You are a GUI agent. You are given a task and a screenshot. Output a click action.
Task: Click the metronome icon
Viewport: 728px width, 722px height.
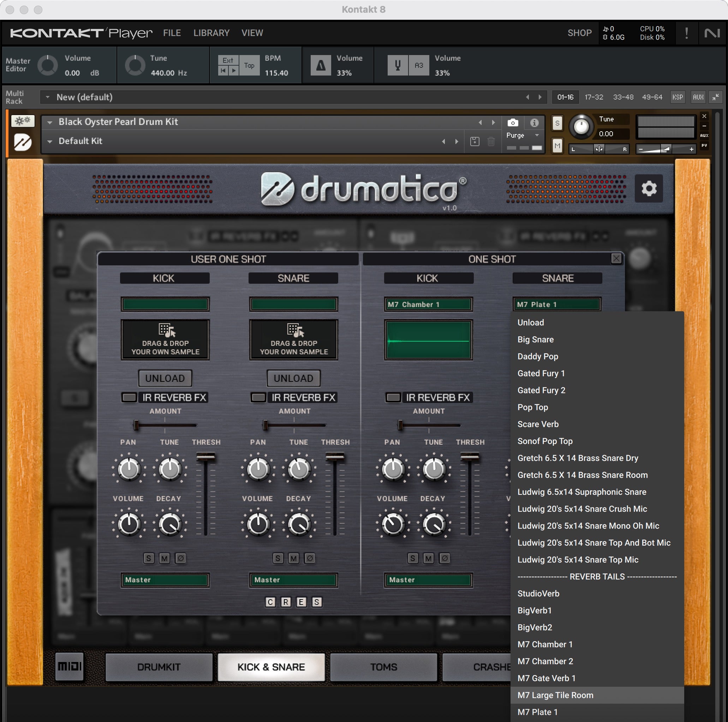click(320, 66)
